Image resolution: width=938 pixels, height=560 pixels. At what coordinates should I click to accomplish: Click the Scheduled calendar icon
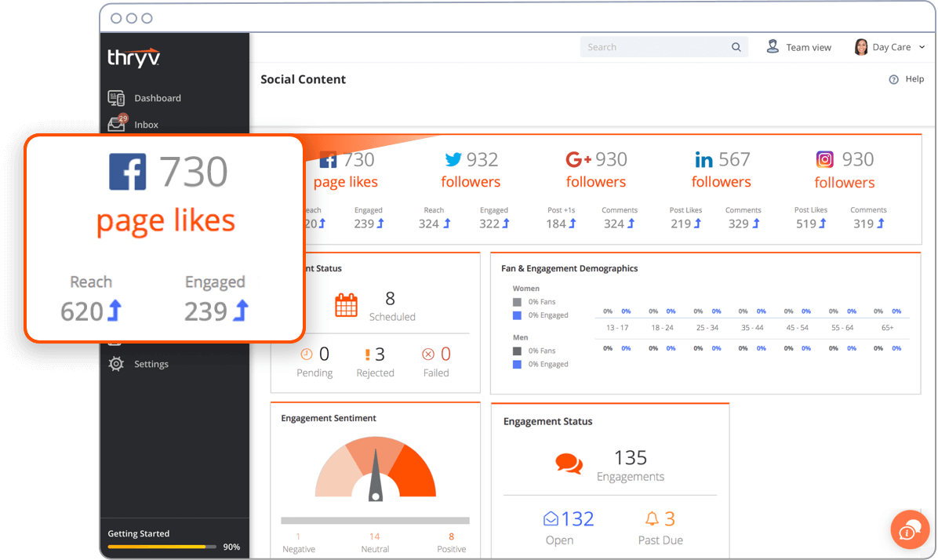point(346,305)
